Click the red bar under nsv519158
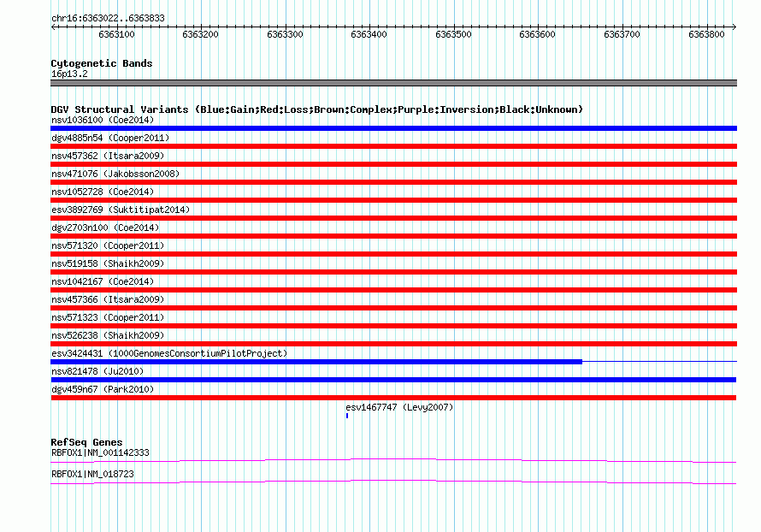 tap(393, 272)
